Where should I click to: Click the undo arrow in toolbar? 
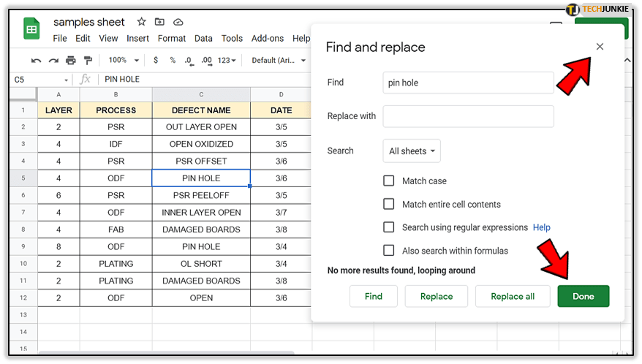36,60
